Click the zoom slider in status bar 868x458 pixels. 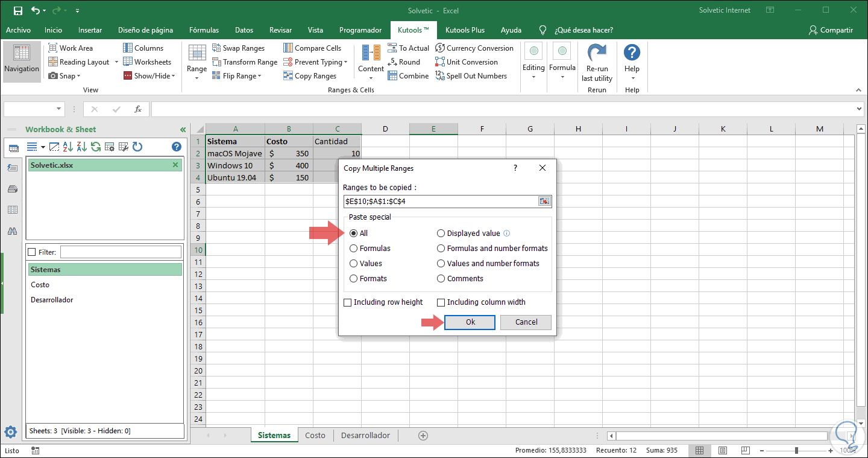pyautogui.click(x=796, y=451)
